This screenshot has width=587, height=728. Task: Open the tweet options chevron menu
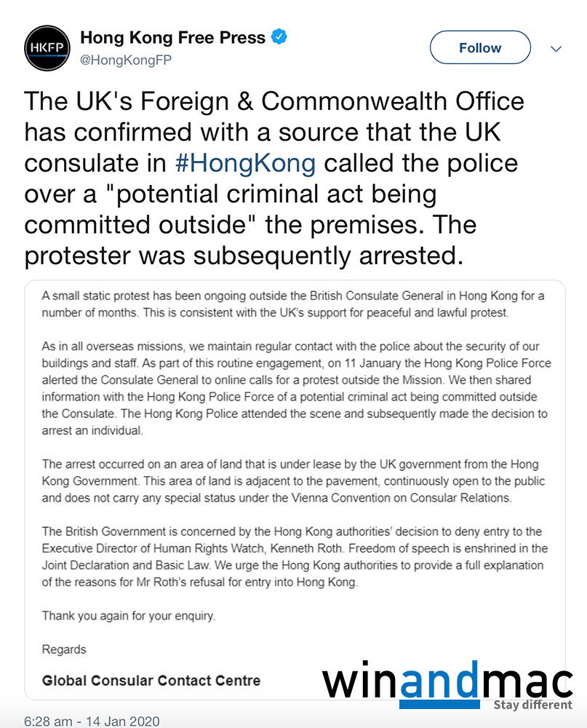[556, 49]
